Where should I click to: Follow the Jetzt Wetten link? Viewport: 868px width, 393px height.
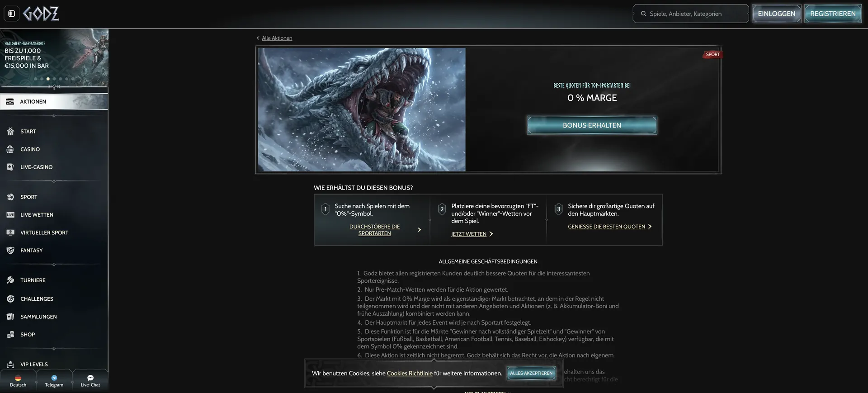(469, 234)
